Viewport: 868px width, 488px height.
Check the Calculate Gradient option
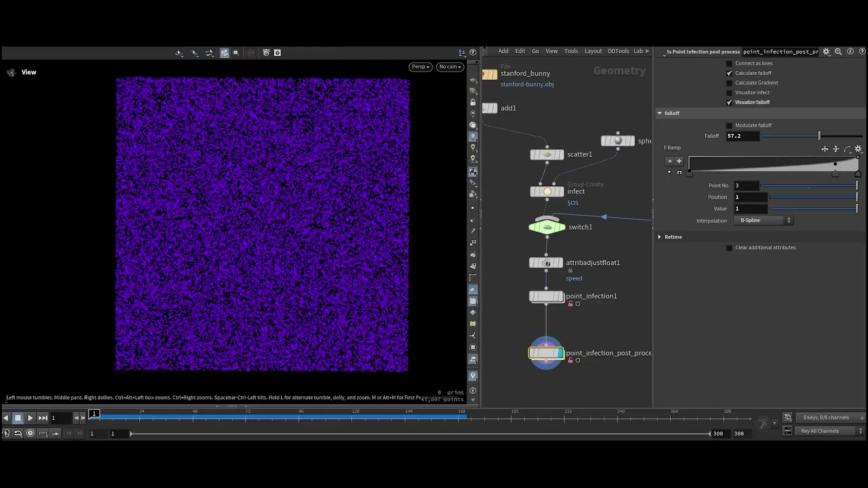click(729, 83)
